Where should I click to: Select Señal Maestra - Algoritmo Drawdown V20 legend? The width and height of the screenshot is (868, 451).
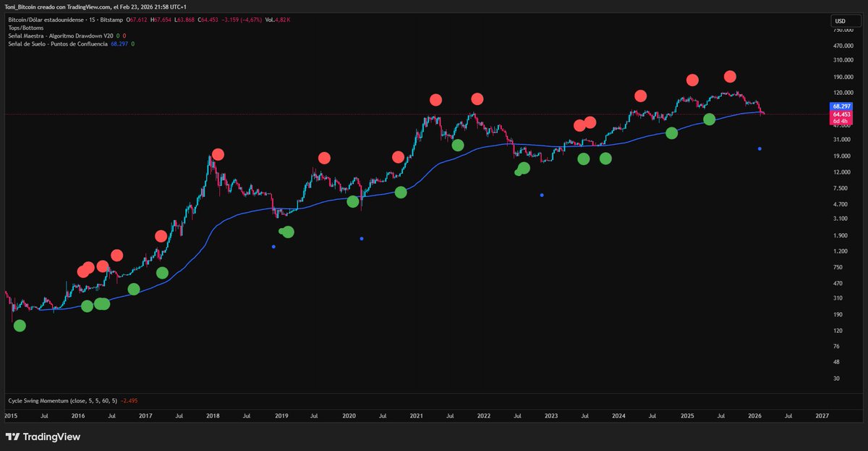pyautogui.click(x=60, y=35)
